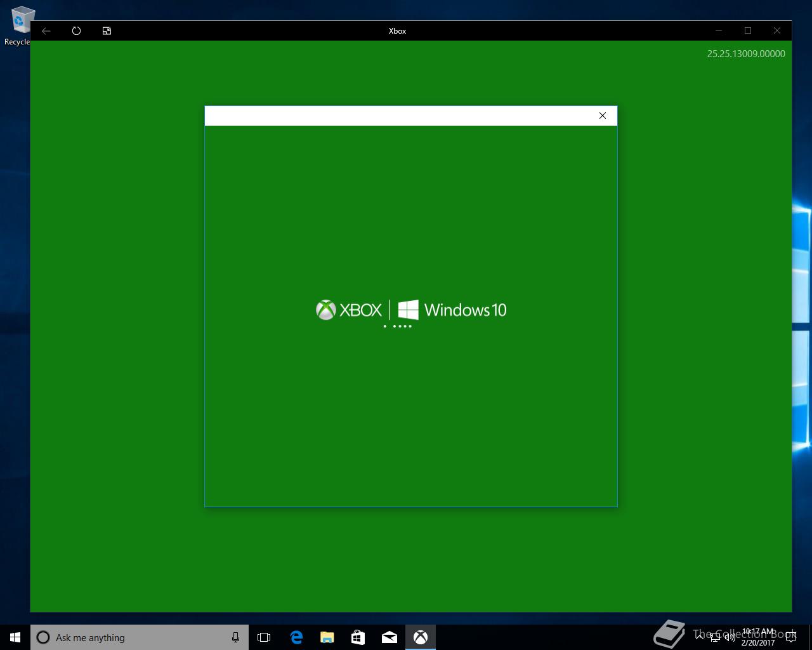This screenshot has width=812, height=650.
Task: Select the Xbox app taskbar button
Action: pos(421,637)
